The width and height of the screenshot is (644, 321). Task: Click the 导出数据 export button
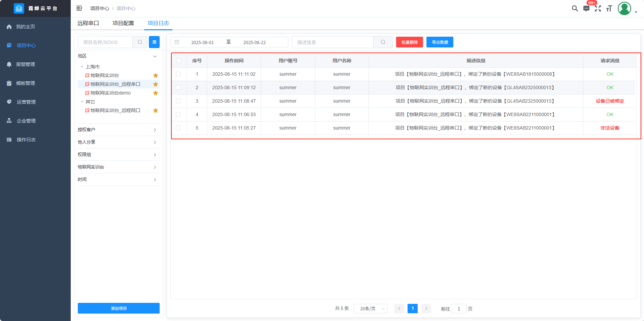coord(440,42)
